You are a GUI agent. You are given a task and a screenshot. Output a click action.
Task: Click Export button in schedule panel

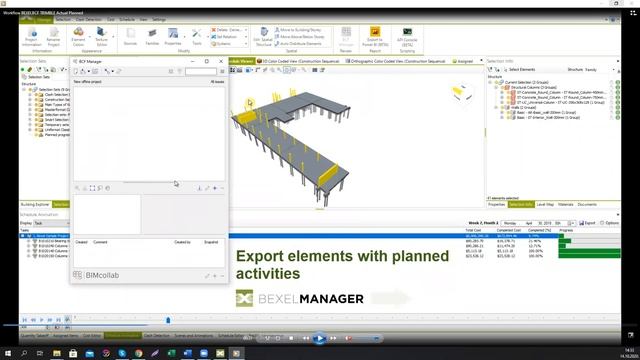pyautogui.click(x=587, y=223)
